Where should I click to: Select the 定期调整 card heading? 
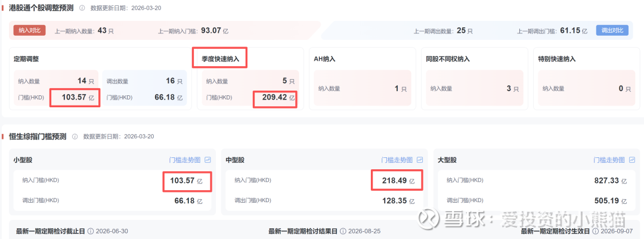point(26,59)
